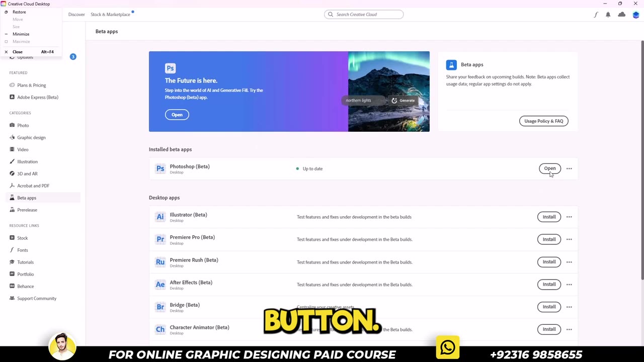Open the 3D and AR category

pos(27,173)
